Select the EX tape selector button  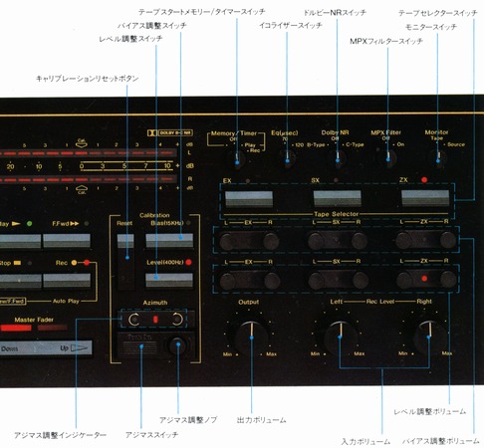pyautogui.click(x=249, y=199)
